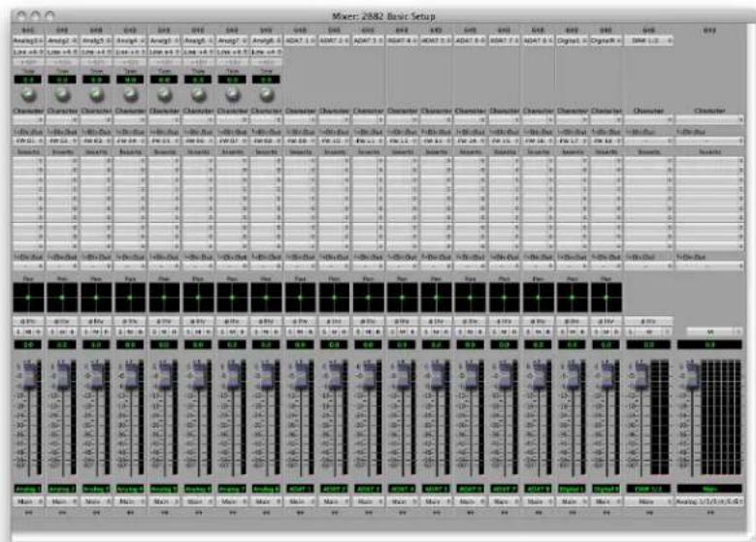Click first insert slot on Analog 1 strip

click(x=28, y=161)
